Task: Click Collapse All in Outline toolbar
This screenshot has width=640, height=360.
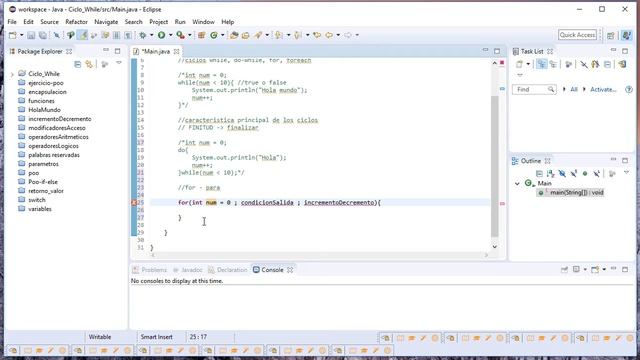Action: tap(539, 173)
